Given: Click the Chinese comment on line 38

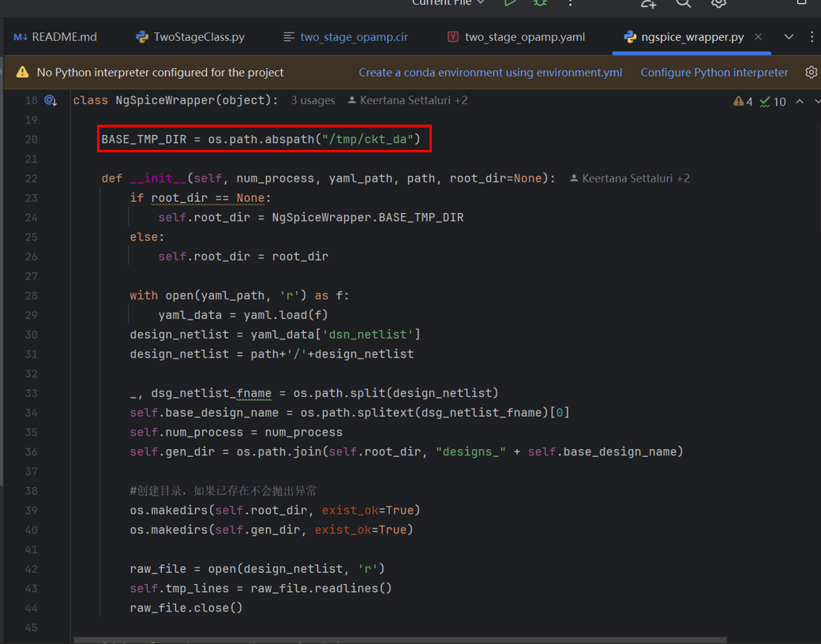Looking at the screenshot, I should point(223,491).
